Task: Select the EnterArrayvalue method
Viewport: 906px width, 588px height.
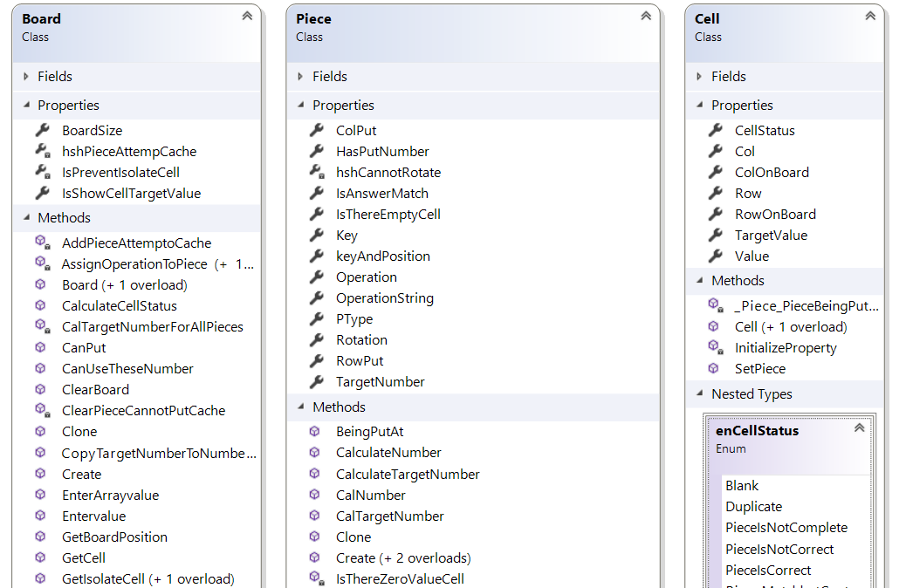Action: pyautogui.click(x=110, y=495)
